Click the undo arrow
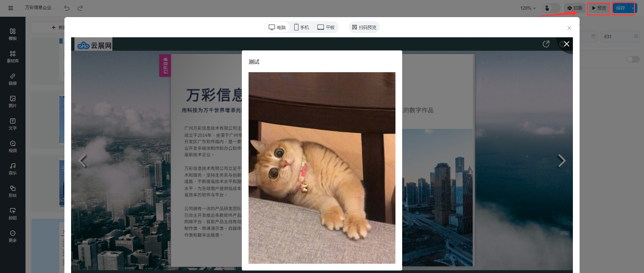644x273 pixels. coord(67,8)
